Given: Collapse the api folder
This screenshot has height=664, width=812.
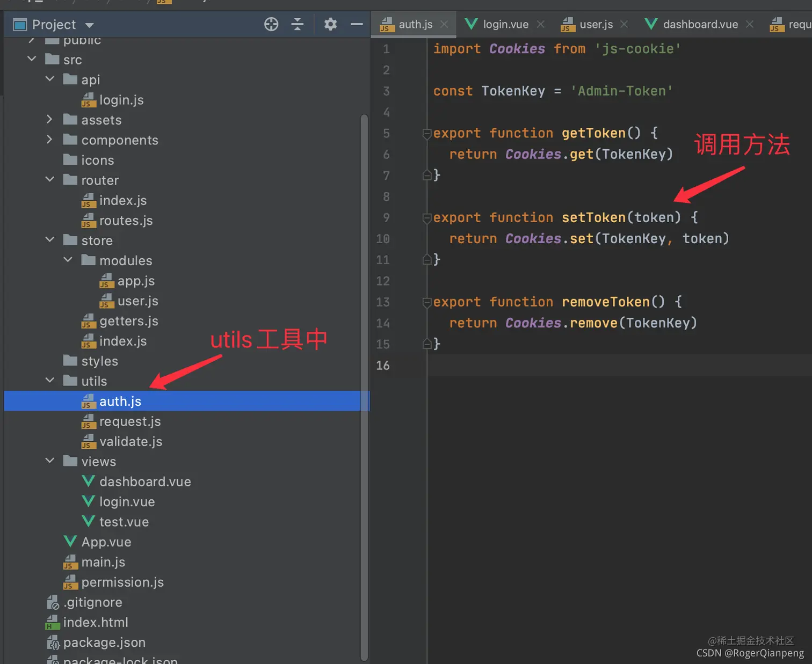Looking at the screenshot, I should pyautogui.click(x=50, y=79).
